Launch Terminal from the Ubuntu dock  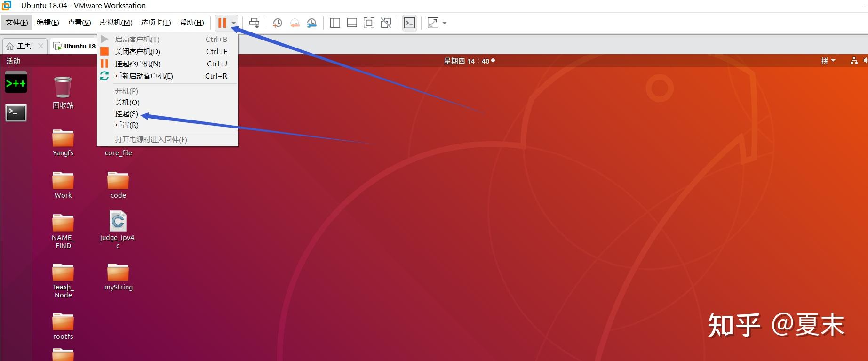coord(16,113)
